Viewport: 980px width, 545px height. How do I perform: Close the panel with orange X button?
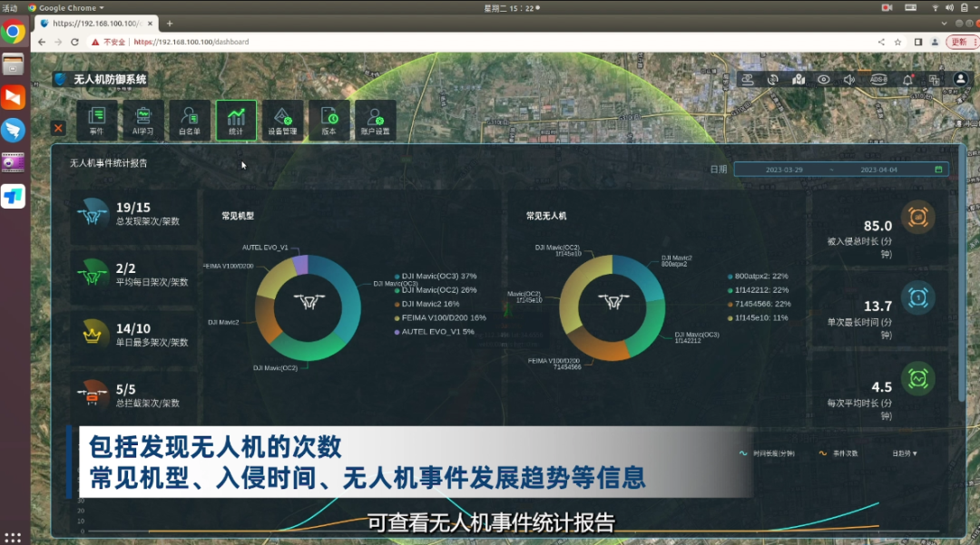(58, 128)
